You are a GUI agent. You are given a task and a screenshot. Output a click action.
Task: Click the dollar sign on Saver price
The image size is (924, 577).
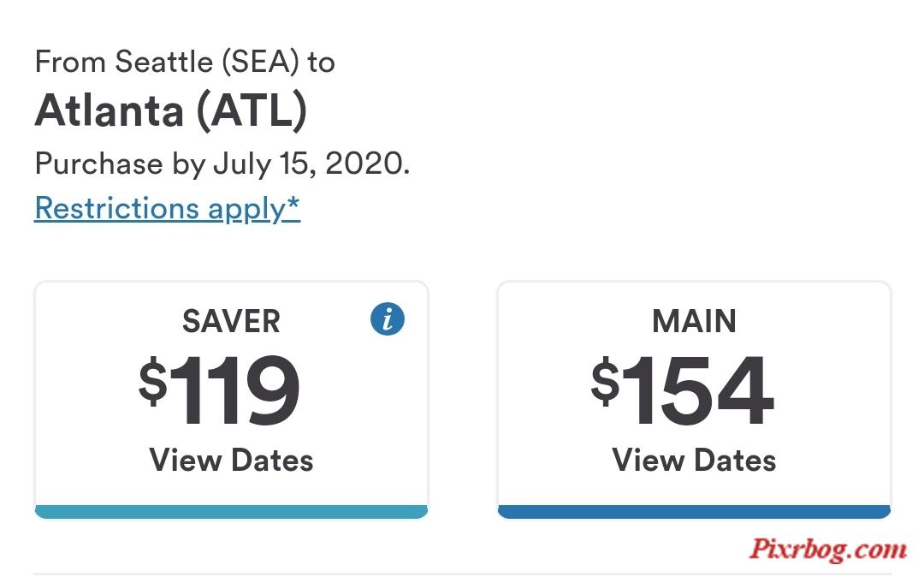tap(153, 381)
